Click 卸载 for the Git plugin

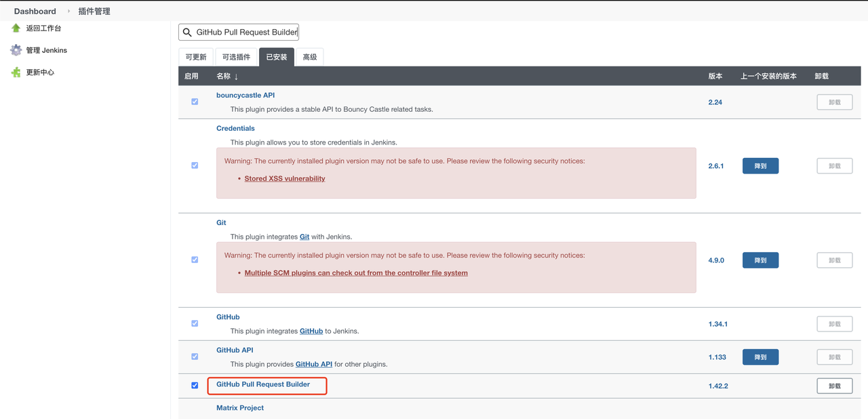coord(834,260)
